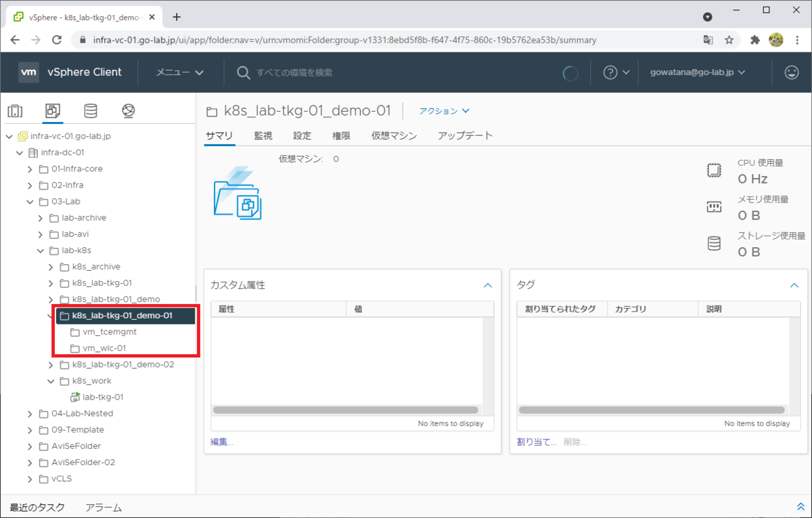Close the vSphere browser tab

tap(153, 18)
